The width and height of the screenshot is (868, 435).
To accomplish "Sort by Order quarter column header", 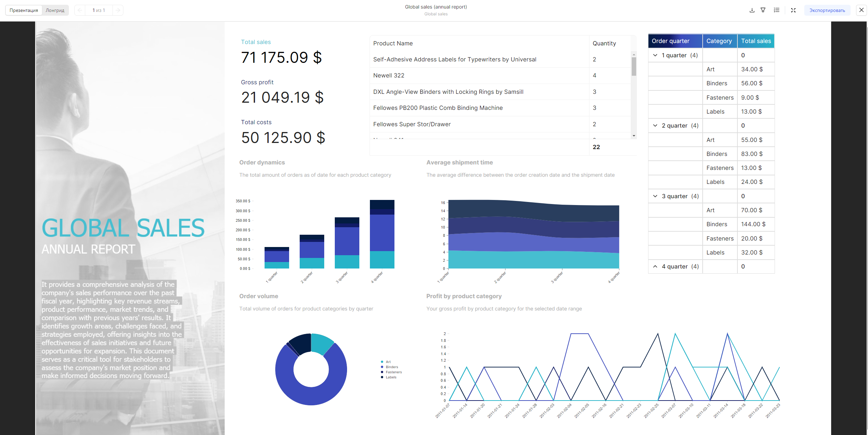I will [x=670, y=41].
